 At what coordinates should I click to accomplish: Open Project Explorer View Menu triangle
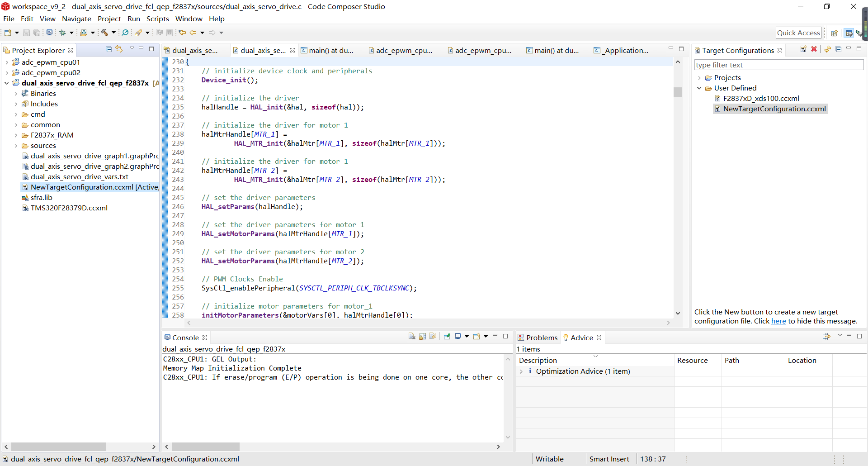[x=132, y=48]
